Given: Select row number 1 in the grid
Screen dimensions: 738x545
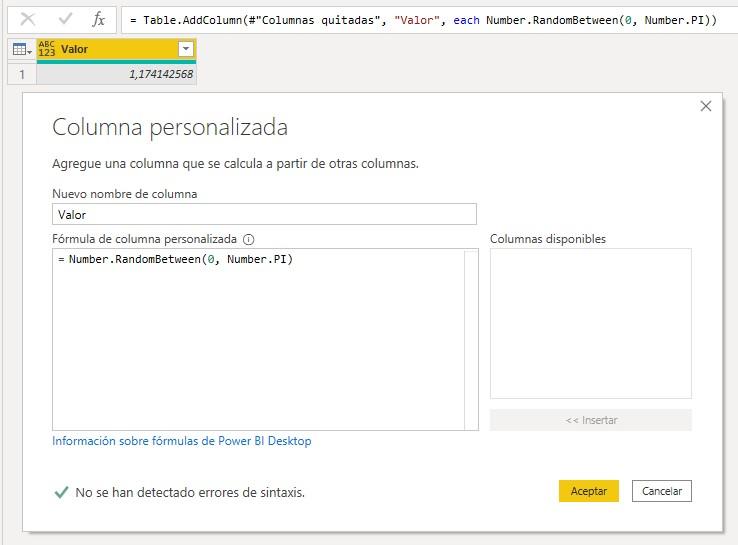Looking at the screenshot, I should (21, 74).
